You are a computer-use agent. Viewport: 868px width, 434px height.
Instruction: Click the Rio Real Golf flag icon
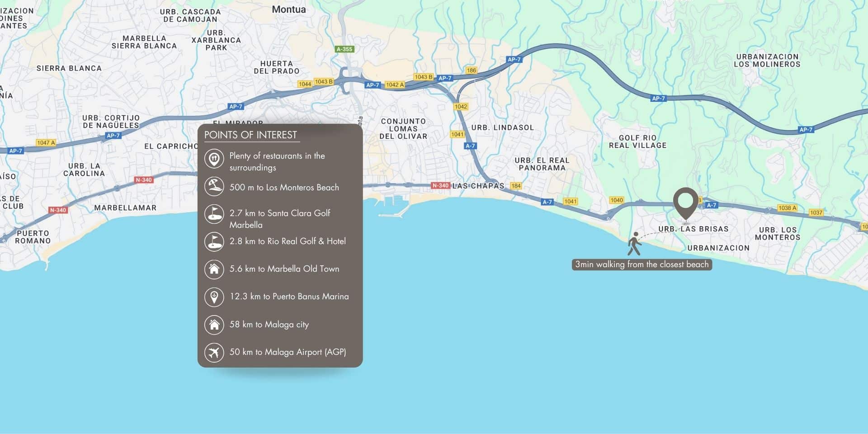(x=214, y=241)
